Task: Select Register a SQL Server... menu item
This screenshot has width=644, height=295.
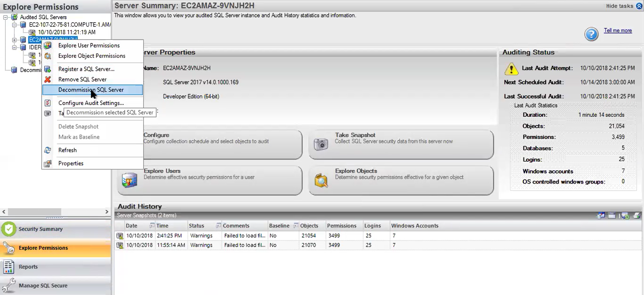Action: pos(93,69)
